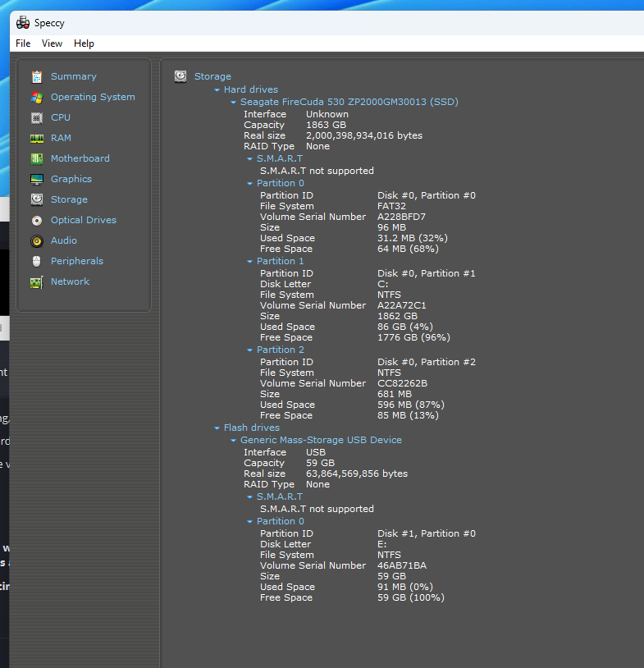Click the Network card icon
The image size is (644, 668).
(37, 282)
